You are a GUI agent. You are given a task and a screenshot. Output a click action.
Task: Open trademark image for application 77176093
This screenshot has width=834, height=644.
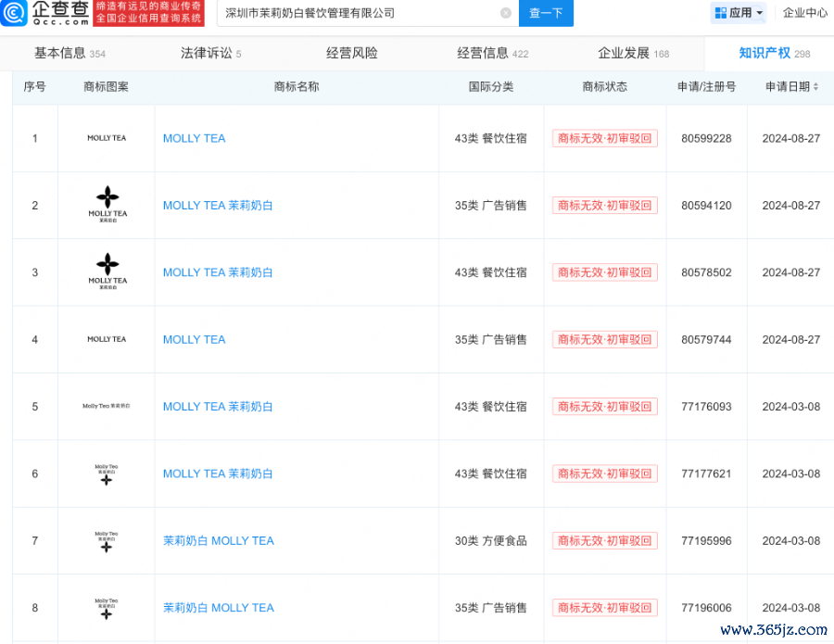coord(107,406)
